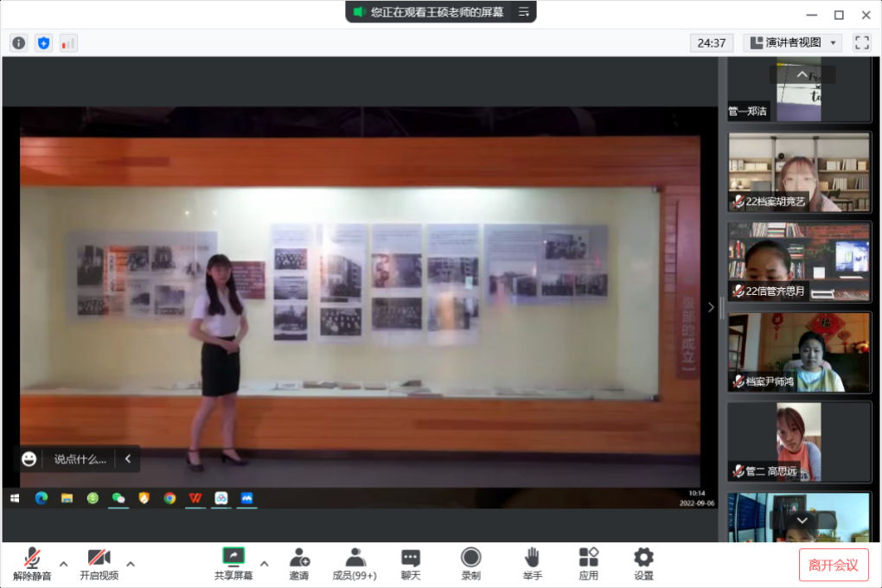
Task: Start recording with 录制 button
Action: coord(470,564)
